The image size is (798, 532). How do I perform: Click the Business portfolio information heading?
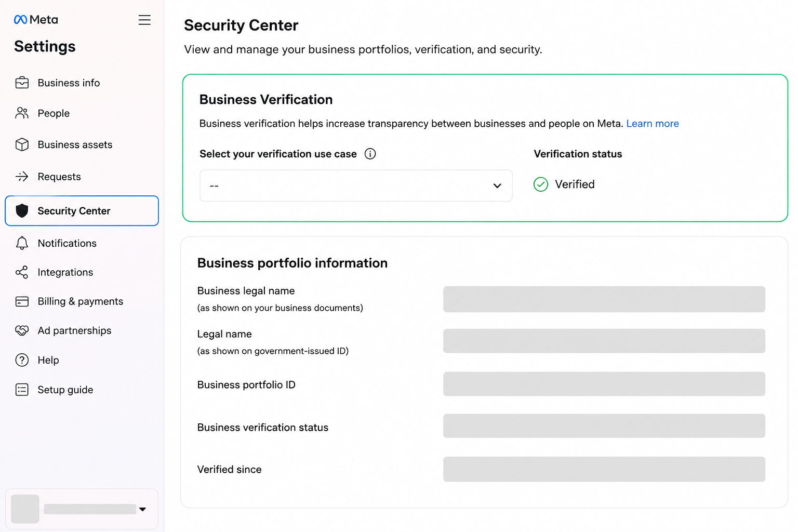292,263
